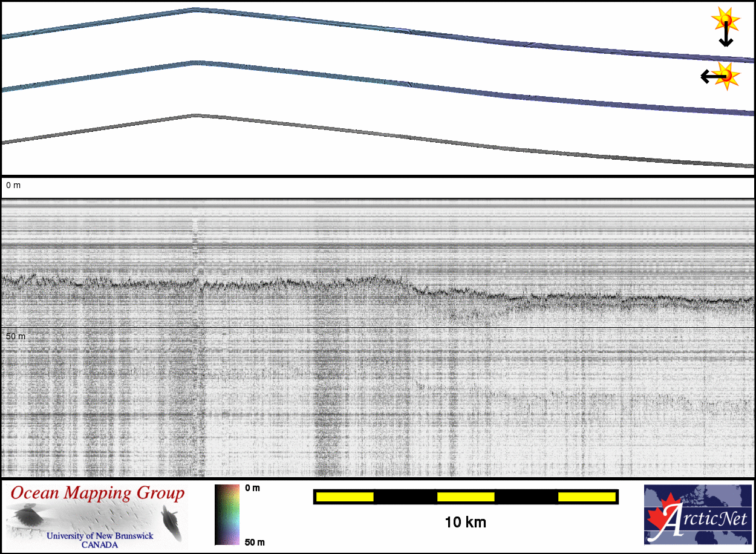This screenshot has height=554, width=756.
Task: Click the 0 m depth label above profile
Action: (x=13, y=184)
